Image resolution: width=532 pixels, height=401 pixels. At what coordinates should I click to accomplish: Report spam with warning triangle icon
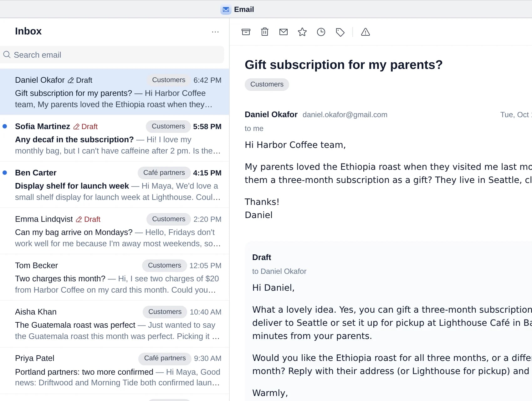(x=366, y=32)
